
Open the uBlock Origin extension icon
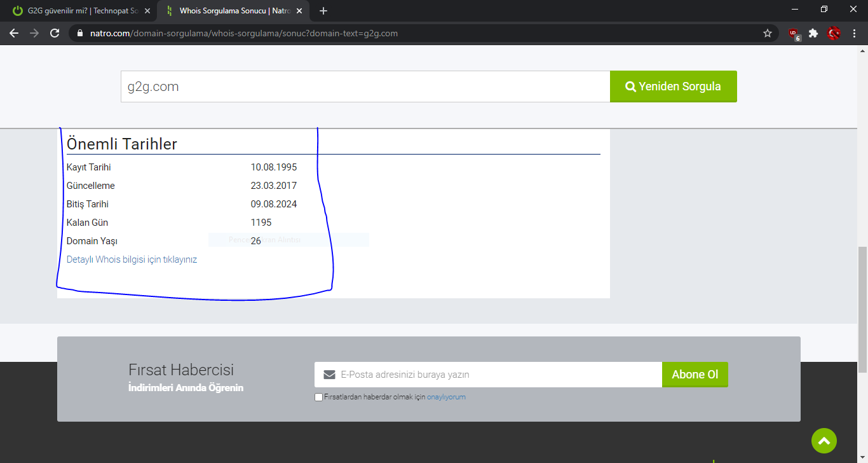pos(794,34)
